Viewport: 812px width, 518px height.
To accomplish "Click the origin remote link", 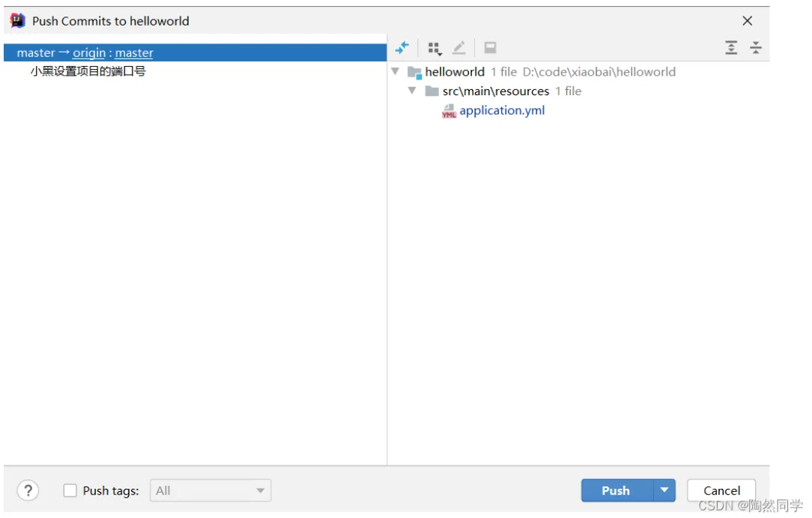I will point(89,52).
